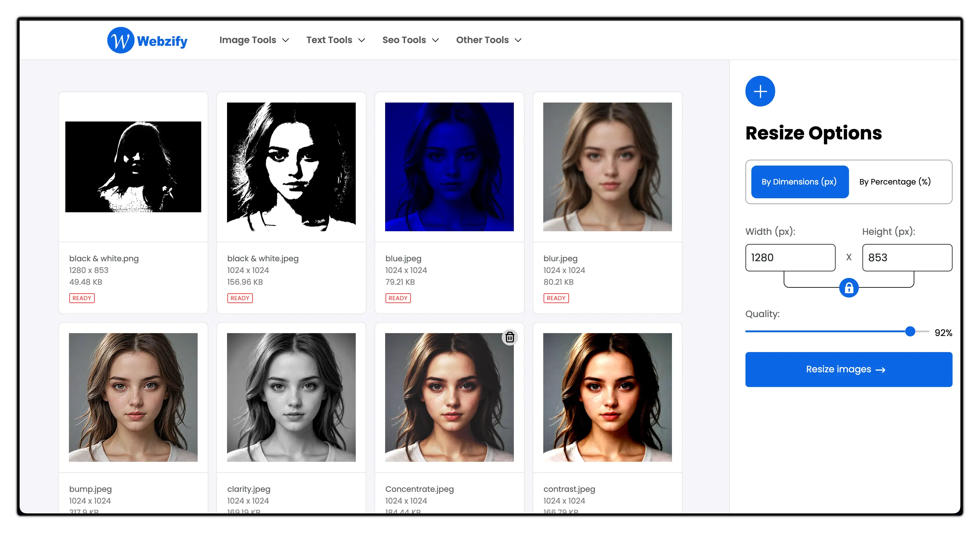Switch to By Percentage resize mode
The image size is (980, 533).
click(x=895, y=182)
